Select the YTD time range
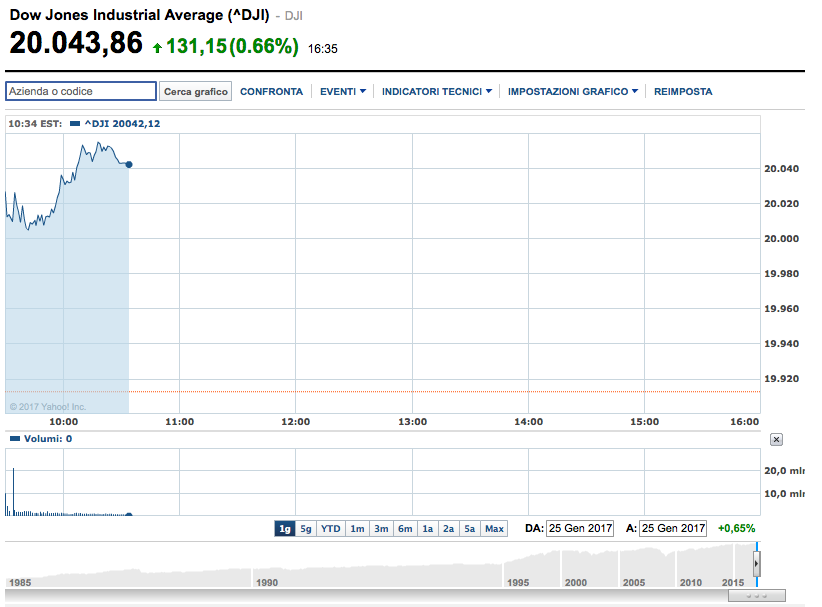The image size is (822, 607). pyautogui.click(x=331, y=528)
